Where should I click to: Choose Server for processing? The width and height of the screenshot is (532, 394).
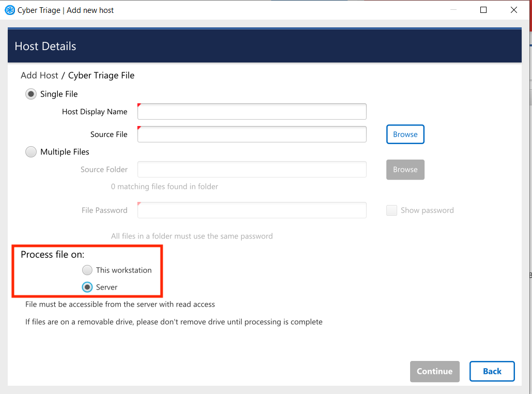coord(87,287)
